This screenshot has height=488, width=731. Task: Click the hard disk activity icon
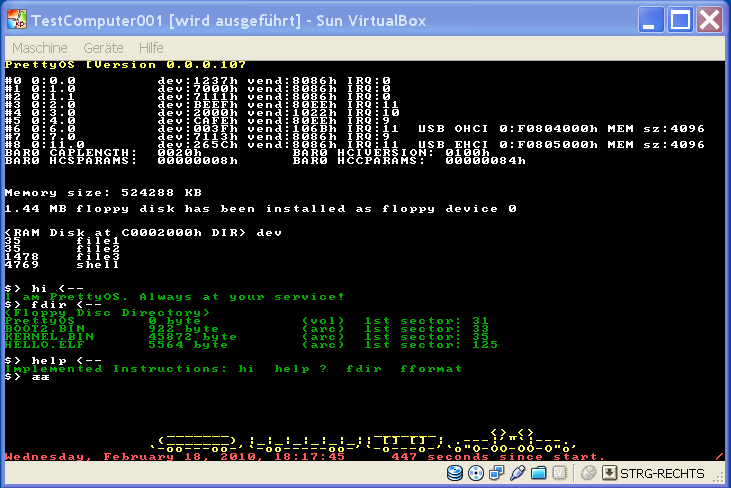(455, 473)
